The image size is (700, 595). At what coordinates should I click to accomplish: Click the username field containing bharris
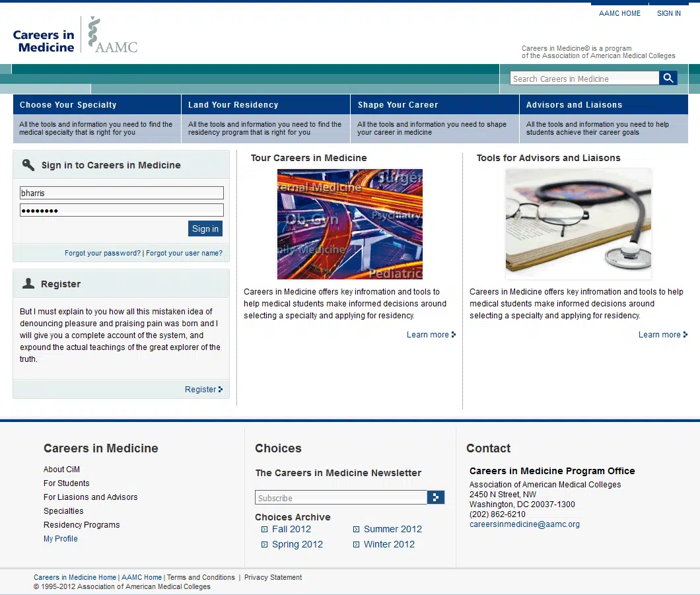pos(122,193)
